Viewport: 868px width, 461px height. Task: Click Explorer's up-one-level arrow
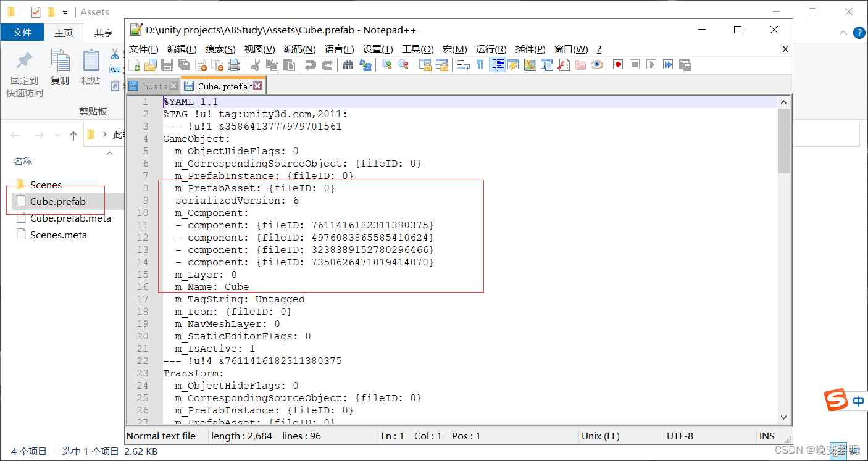click(x=73, y=135)
